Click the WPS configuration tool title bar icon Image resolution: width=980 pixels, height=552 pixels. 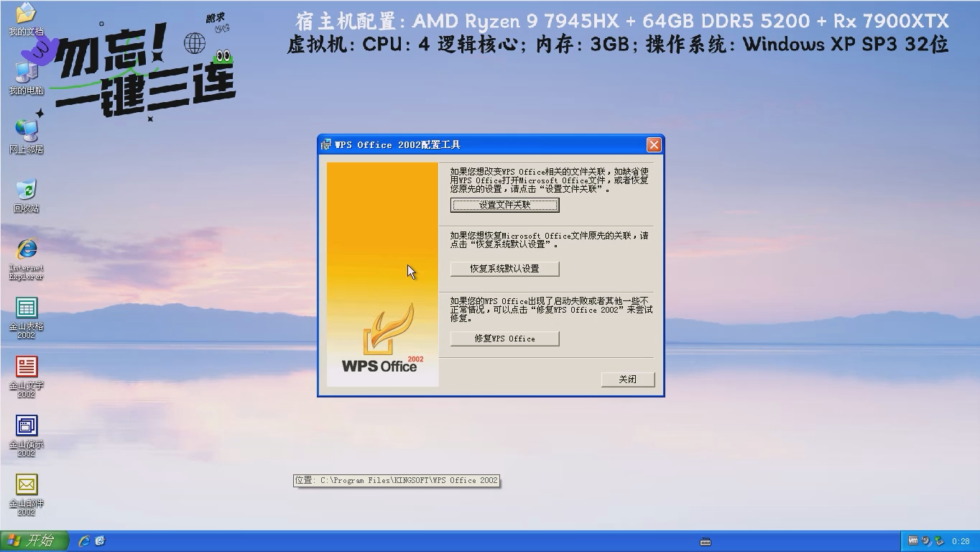pyautogui.click(x=326, y=144)
